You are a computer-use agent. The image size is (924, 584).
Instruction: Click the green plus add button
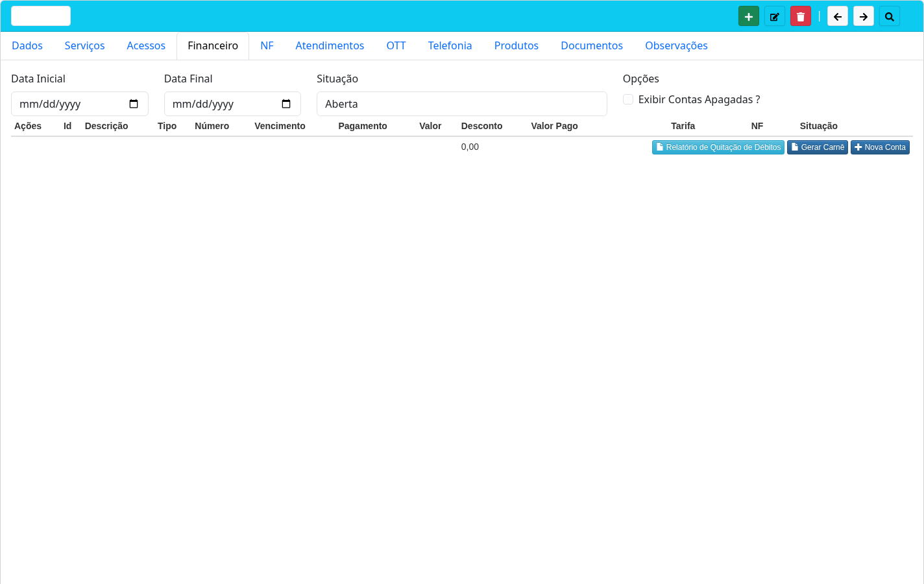point(748,16)
